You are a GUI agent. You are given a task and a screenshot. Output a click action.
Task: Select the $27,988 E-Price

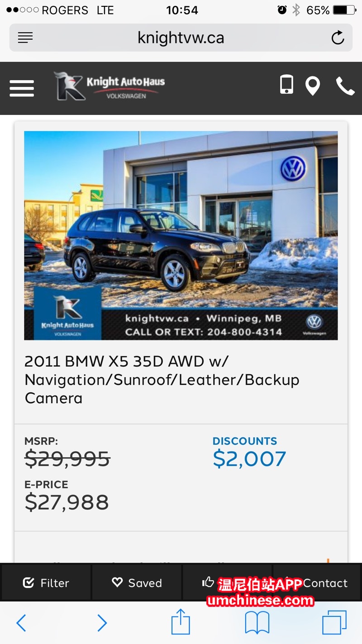tap(67, 502)
